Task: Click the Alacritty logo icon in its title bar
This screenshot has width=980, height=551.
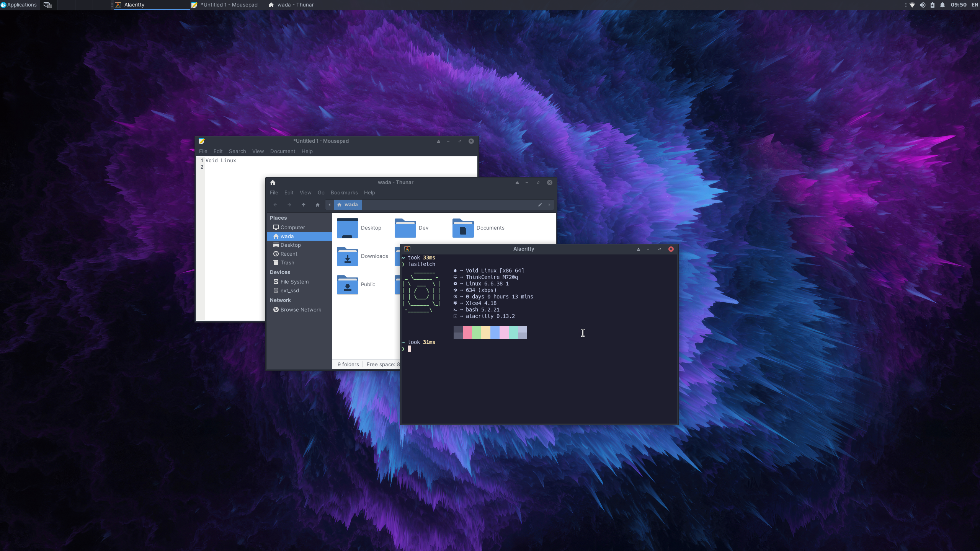Action: (x=407, y=249)
